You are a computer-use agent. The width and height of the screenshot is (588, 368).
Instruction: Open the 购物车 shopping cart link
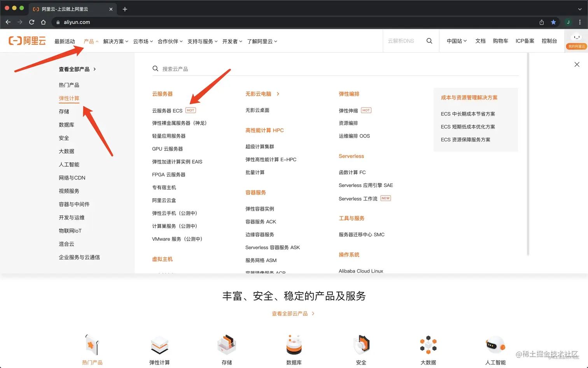pyautogui.click(x=500, y=41)
